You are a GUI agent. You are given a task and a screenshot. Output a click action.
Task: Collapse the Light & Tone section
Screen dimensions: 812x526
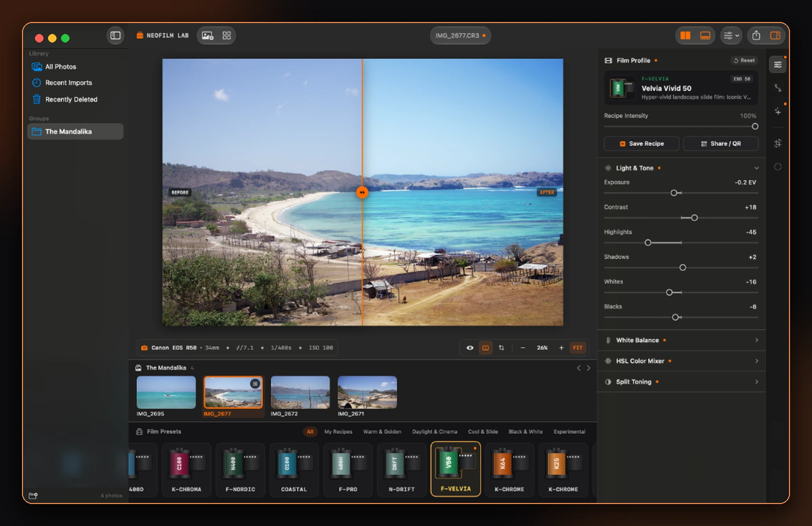[x=756, y=168]
